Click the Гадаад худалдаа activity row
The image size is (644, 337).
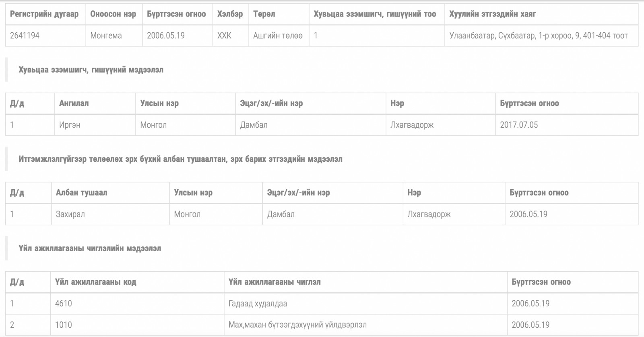click(322, 304)
